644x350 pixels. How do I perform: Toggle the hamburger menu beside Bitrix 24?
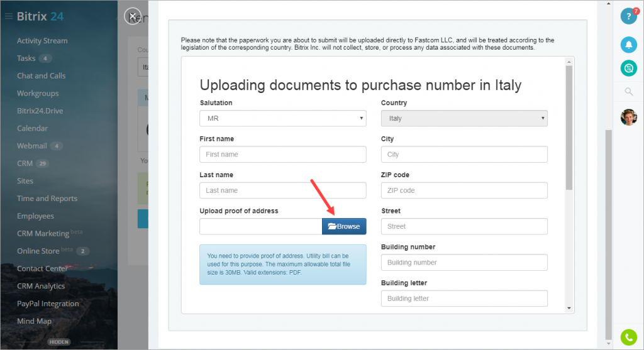9,16
